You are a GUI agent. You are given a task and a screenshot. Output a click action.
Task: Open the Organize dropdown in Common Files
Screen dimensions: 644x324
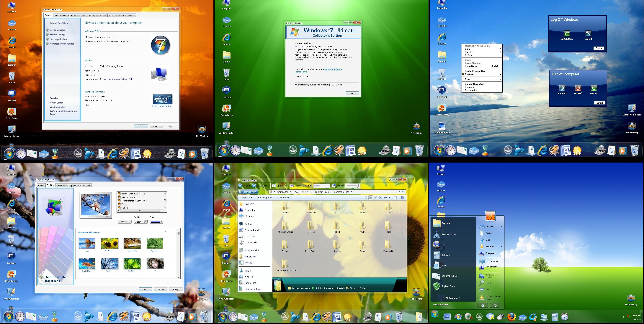coord(246,197)
